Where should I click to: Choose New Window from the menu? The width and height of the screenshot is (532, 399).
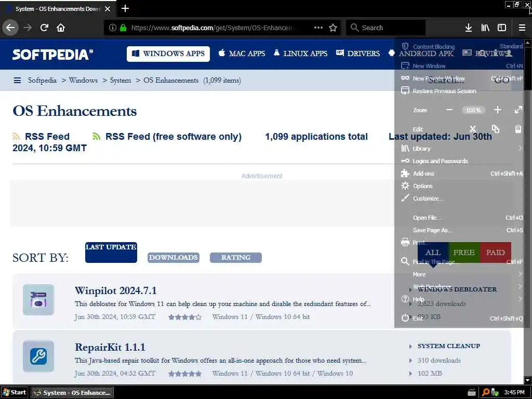[x=462, y=66]
